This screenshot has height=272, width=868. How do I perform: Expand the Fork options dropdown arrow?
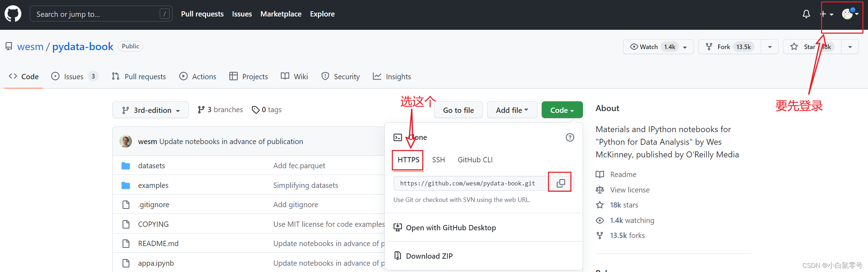point(770,47)
